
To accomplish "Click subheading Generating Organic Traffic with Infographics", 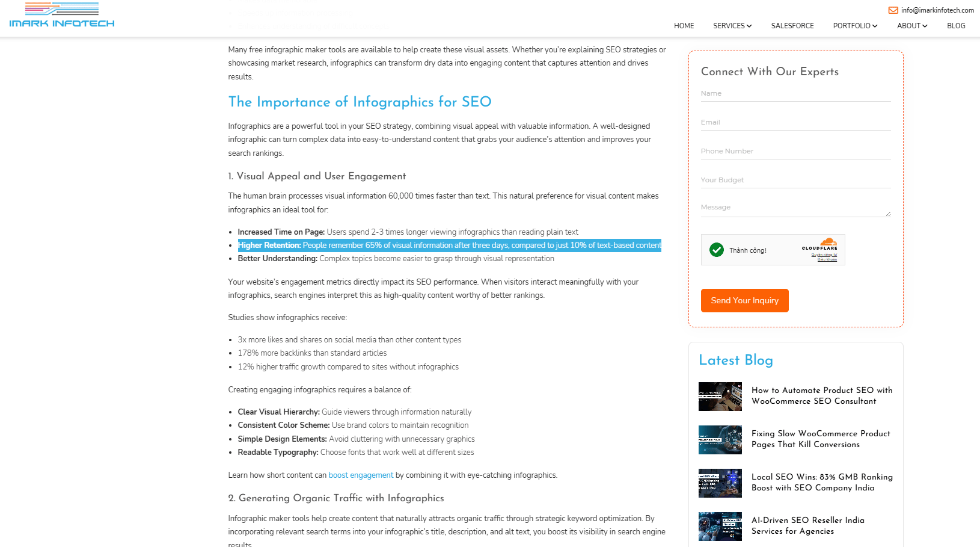I will [336, 498].
